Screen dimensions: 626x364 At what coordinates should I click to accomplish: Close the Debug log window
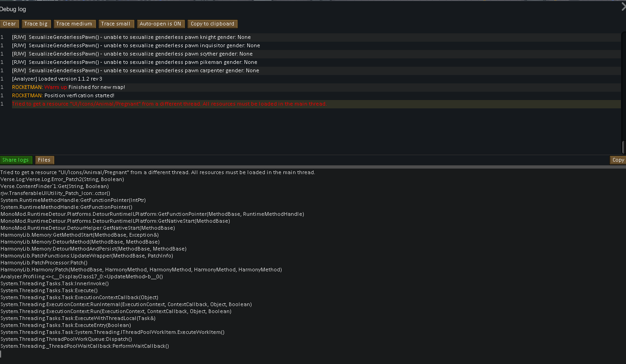(623, 7)
